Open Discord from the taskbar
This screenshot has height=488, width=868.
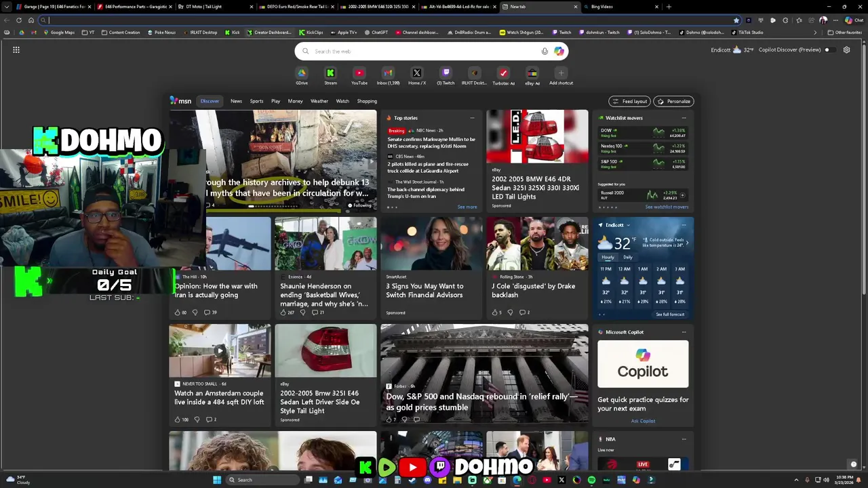[427, 480]
